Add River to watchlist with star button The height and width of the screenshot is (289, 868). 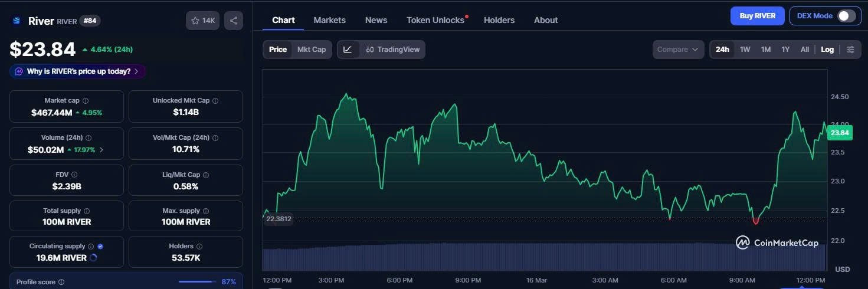pyautogui.click(x=202, y=21)
